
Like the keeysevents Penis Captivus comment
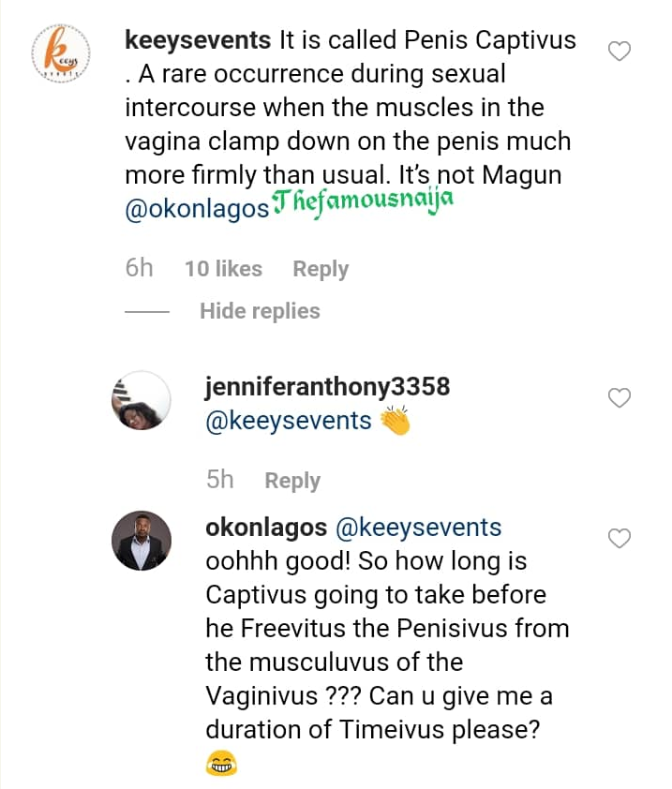coord(620,52)
